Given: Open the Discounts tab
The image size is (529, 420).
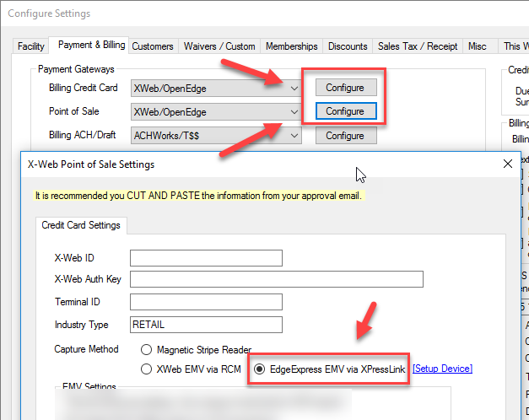Looking at the screenshot, I should [x=348, y=46].
